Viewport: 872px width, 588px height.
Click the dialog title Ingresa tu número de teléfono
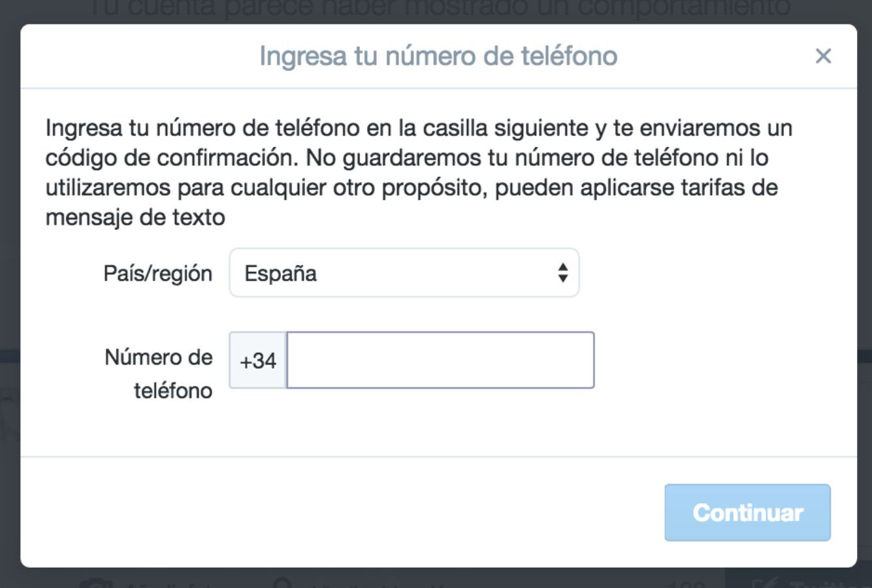pyautogui.click(x=436, y=56)
